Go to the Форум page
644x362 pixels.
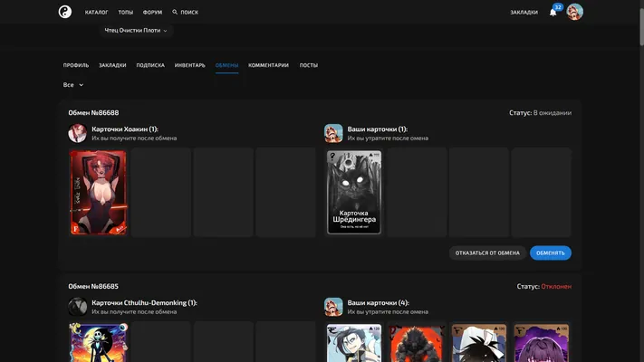click(x=152, y=13)
